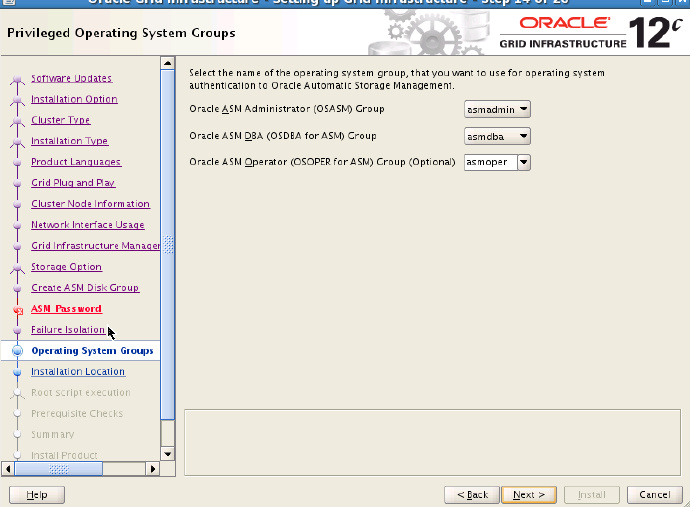Click the Software Updates step marker

tap(17, 79)
